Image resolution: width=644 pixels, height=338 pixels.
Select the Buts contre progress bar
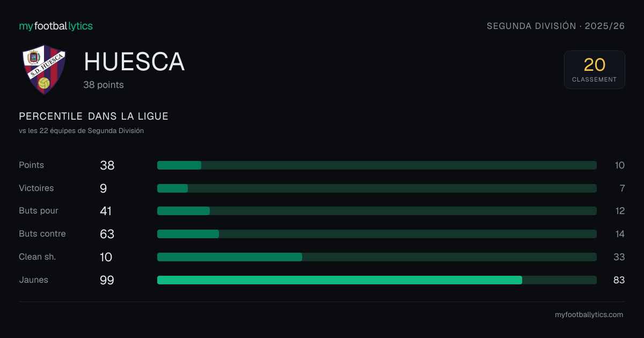click(377, 234)
